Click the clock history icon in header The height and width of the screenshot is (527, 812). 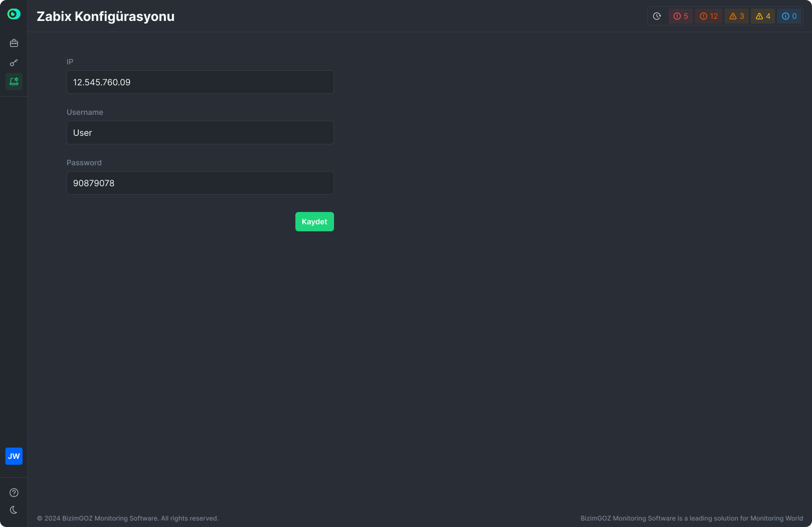click(657, 16)
